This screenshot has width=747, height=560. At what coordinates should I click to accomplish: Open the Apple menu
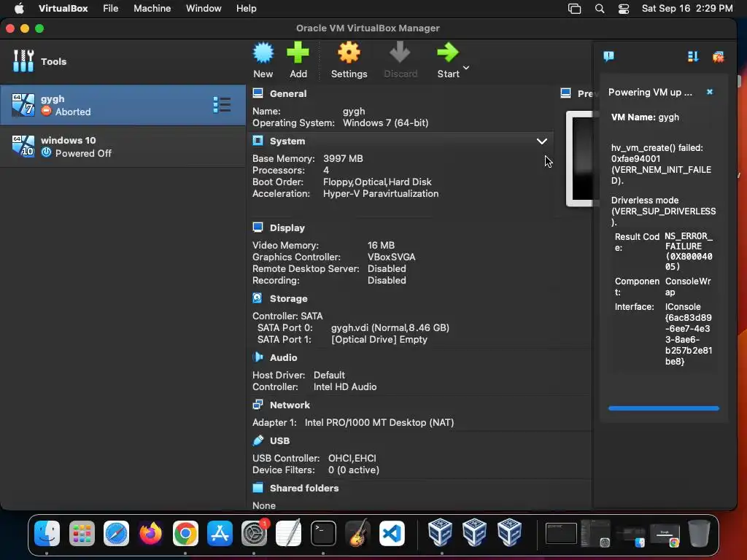coord(19,9)
